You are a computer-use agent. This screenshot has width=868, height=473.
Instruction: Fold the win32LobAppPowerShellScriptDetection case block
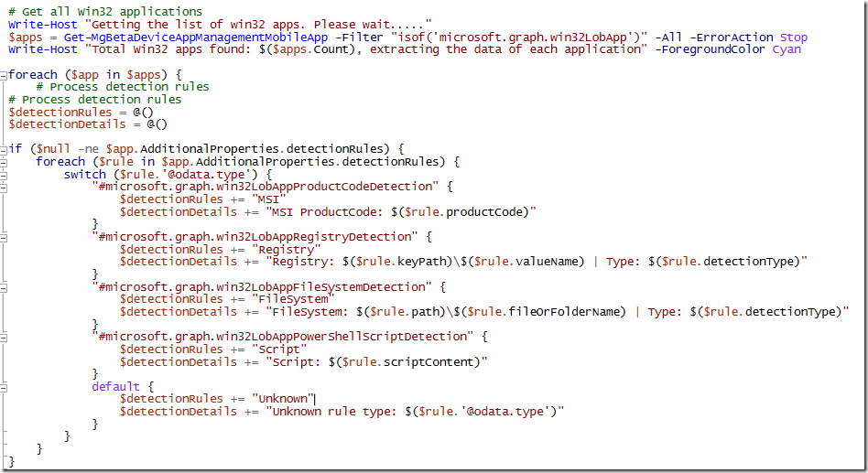4,337
